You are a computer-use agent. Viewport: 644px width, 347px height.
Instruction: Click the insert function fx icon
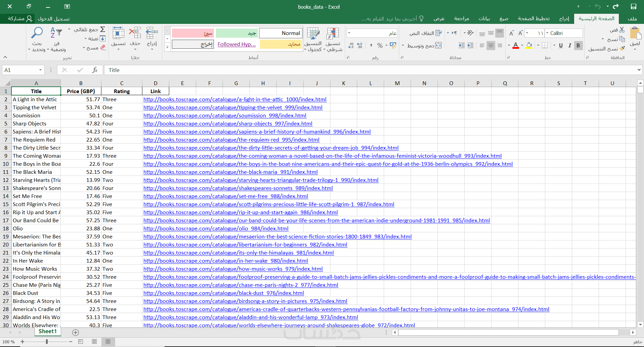[95, 70]
